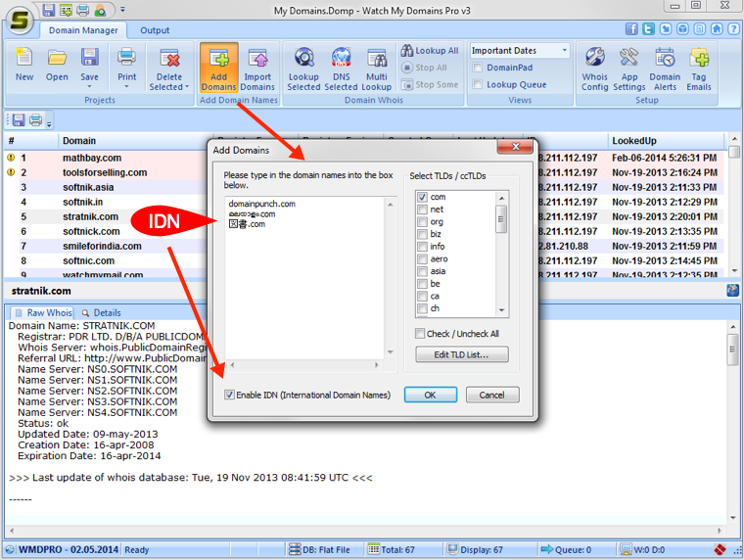The image size is (744, 560).
Task: Click Lookup All binoculars button
Action: (430, 50)
